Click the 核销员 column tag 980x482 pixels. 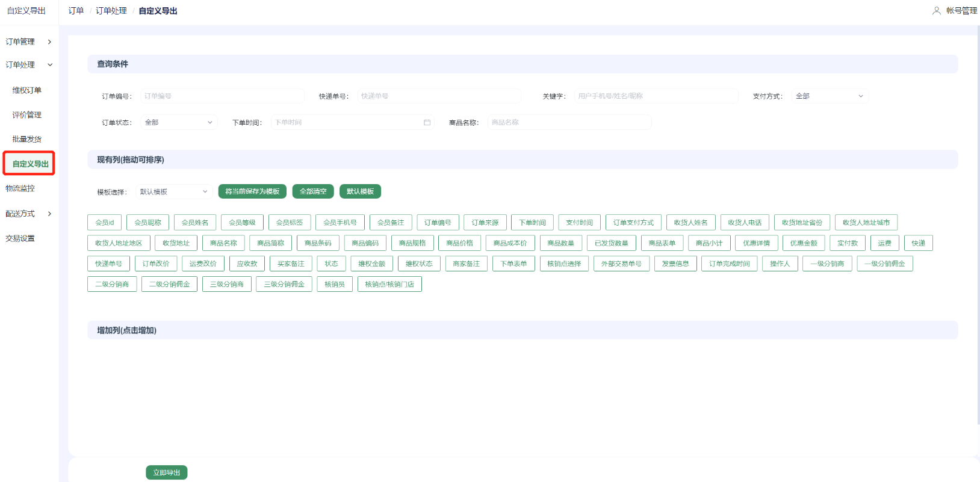tap(335, 284)
